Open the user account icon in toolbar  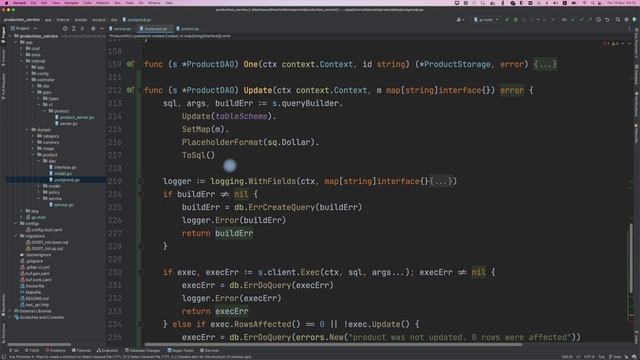tap(460, 20)
